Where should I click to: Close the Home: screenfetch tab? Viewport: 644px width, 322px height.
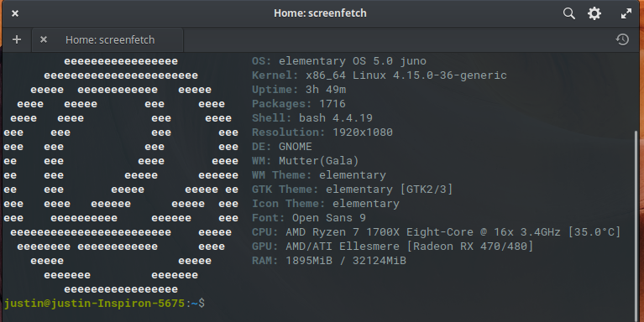click(x=44, y=39)
